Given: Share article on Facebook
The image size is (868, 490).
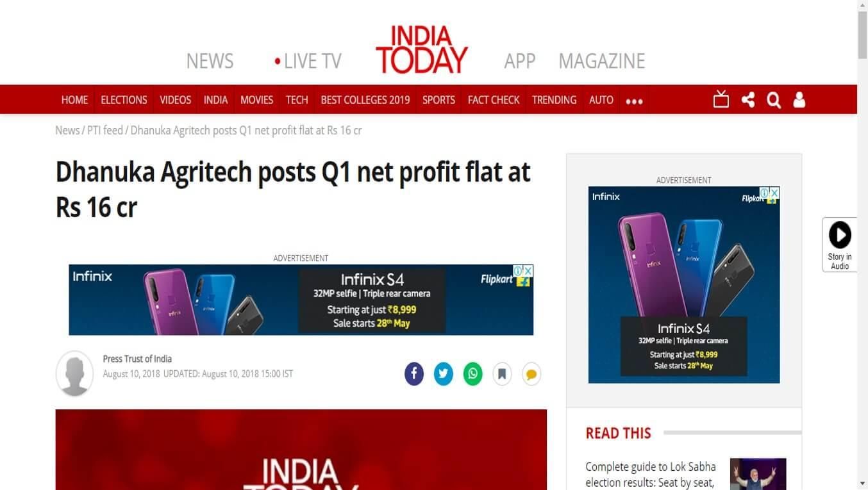Looking at the screenshot, I should click(x=414, y=373).
